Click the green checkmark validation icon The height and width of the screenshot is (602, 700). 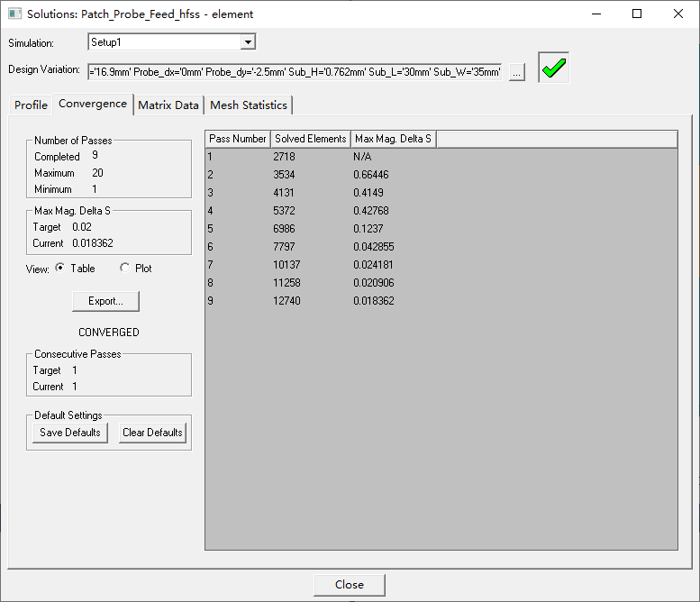553,68
